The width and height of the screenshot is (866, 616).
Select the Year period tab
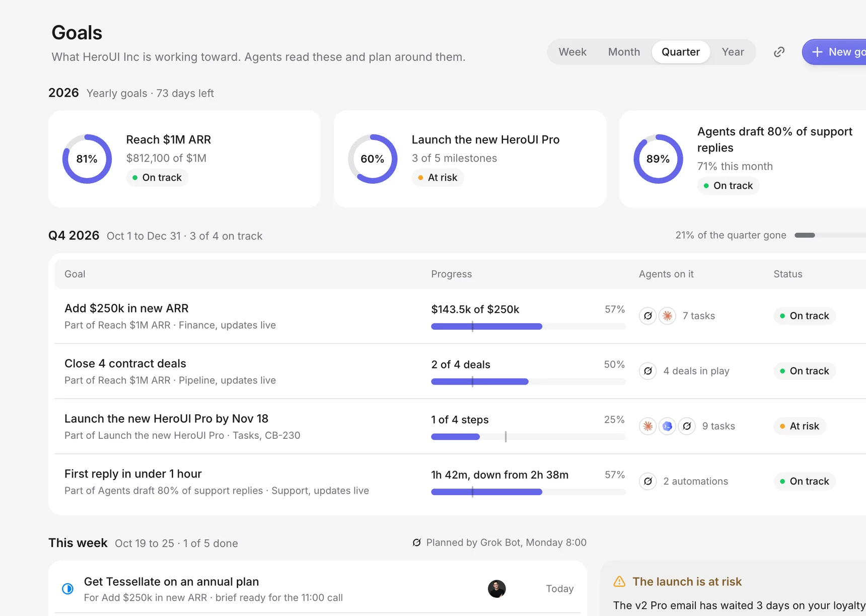coord(733,52)
